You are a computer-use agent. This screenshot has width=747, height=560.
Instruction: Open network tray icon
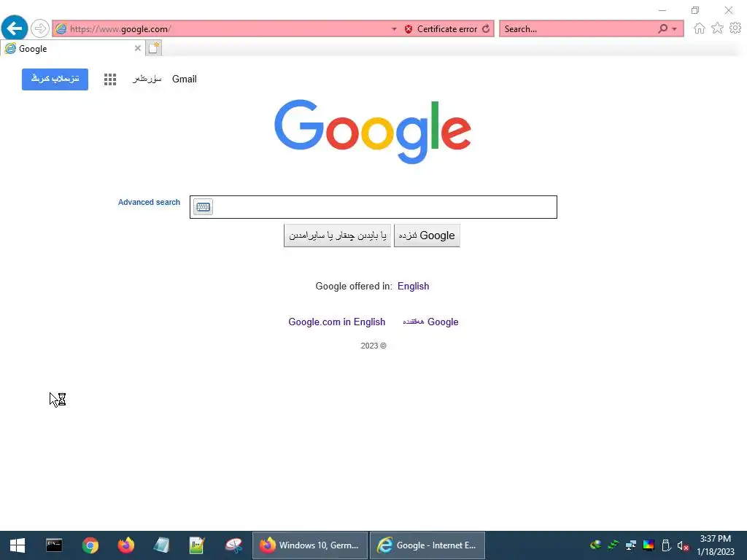coord(631,545)
